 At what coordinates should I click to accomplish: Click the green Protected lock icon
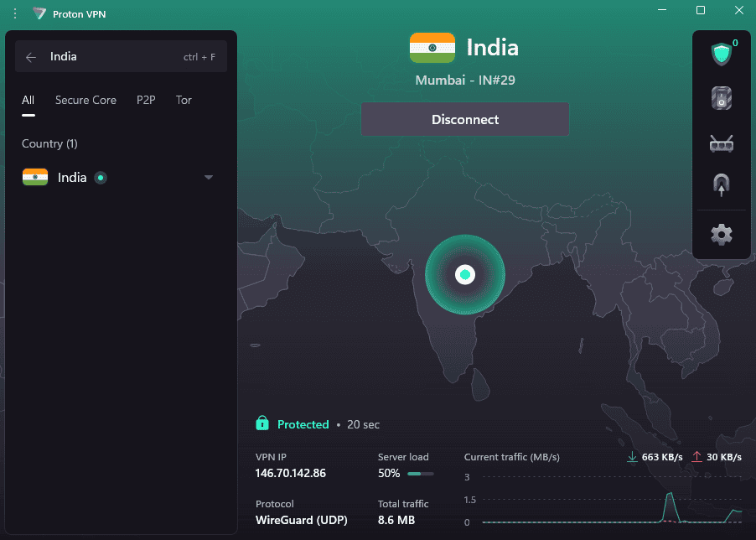pos(262,423)
